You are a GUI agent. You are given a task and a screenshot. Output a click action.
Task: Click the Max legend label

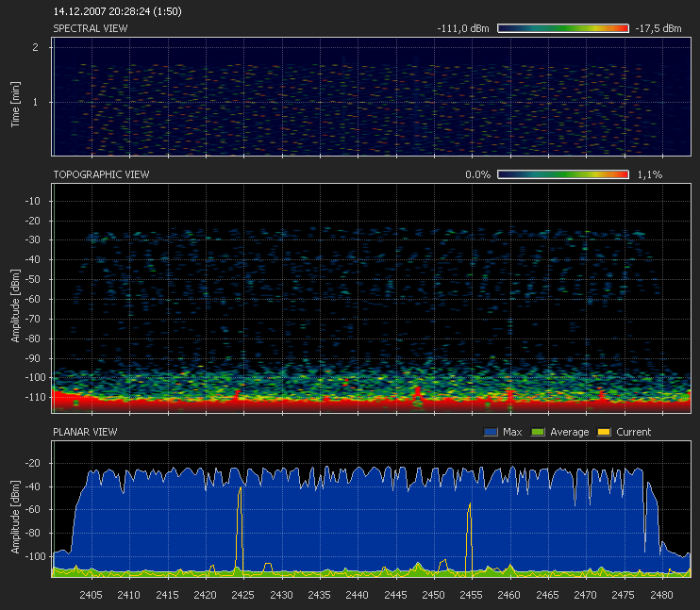(x=512, y=432)
